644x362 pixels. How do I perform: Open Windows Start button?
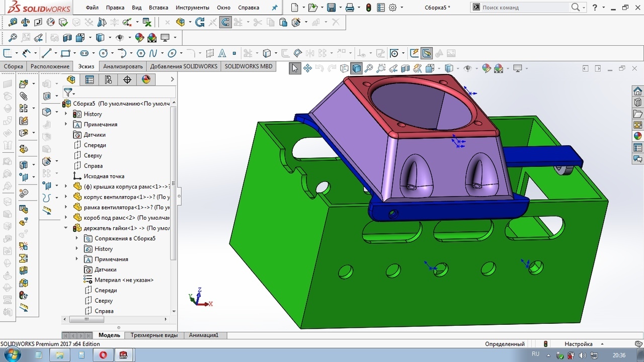click(12, 355)
